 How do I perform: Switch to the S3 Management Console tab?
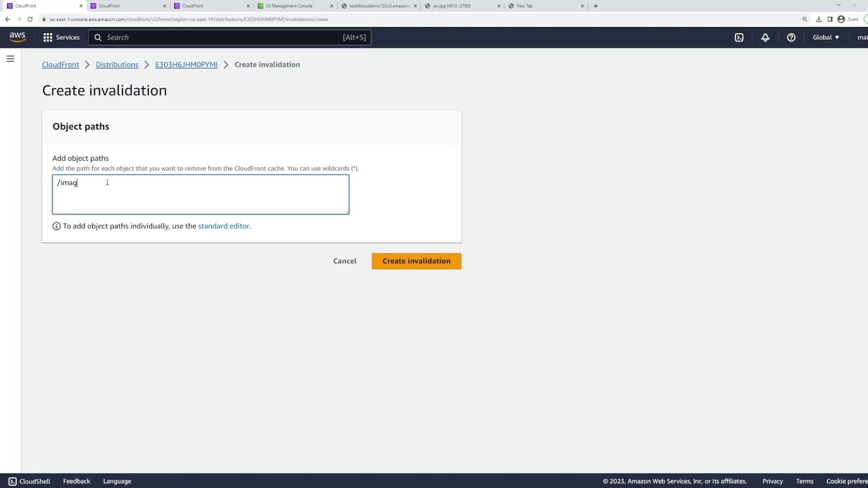click(x=289, y=6)
